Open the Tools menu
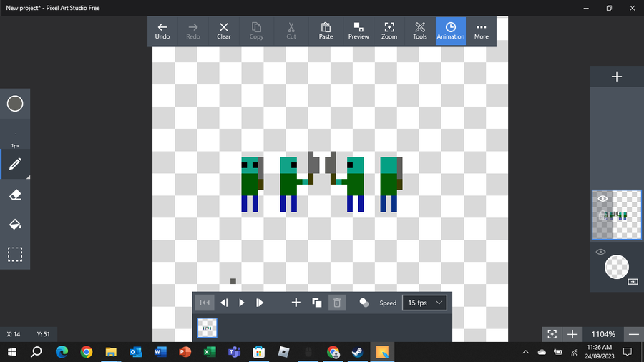Screen dimensions: 644x362 (420, 31)
